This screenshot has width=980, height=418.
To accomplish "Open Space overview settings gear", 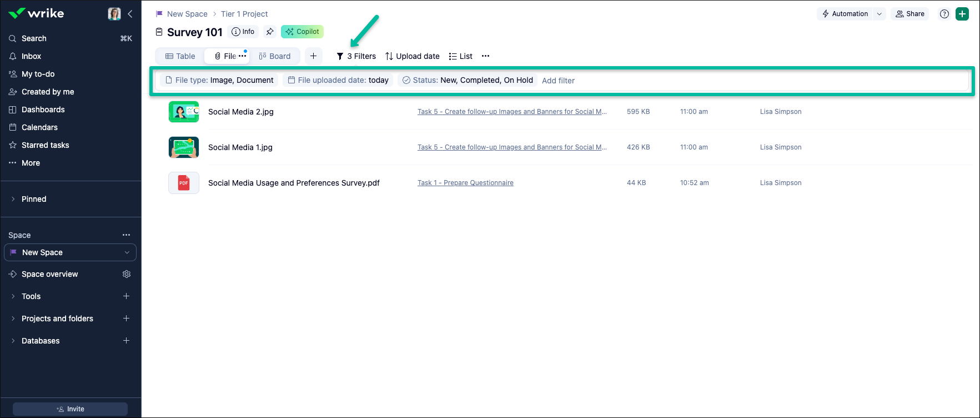I will tap(127, 274).
